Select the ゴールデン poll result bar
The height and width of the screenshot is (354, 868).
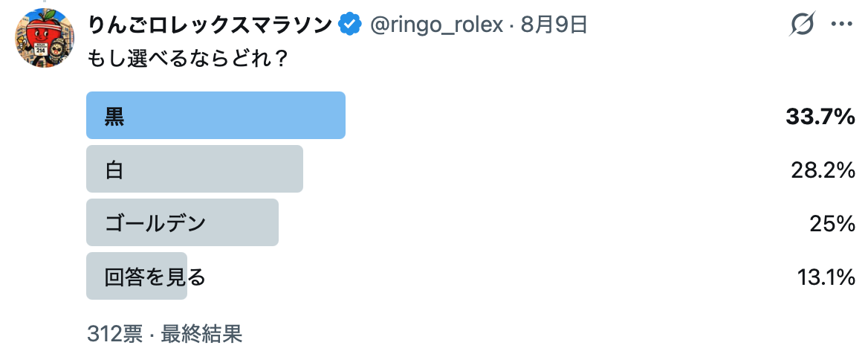pos(182,222)
